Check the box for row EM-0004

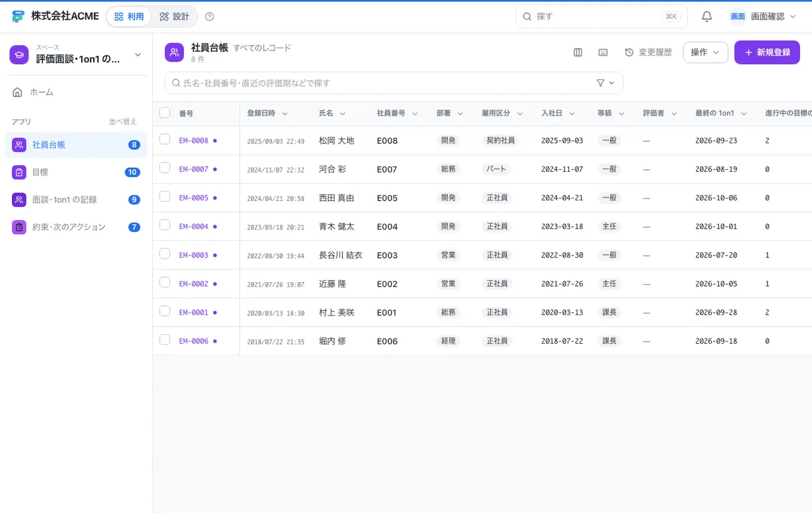165,225
